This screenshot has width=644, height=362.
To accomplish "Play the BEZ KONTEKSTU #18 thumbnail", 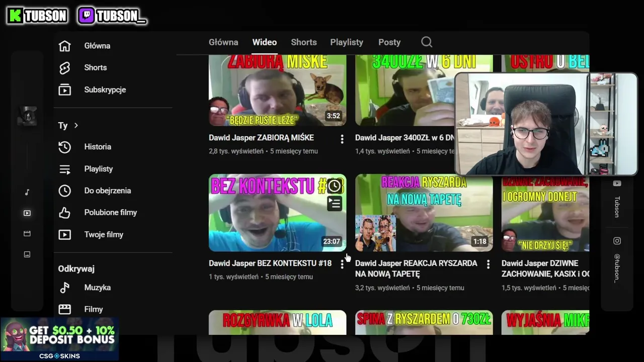I will pos(278,213).
